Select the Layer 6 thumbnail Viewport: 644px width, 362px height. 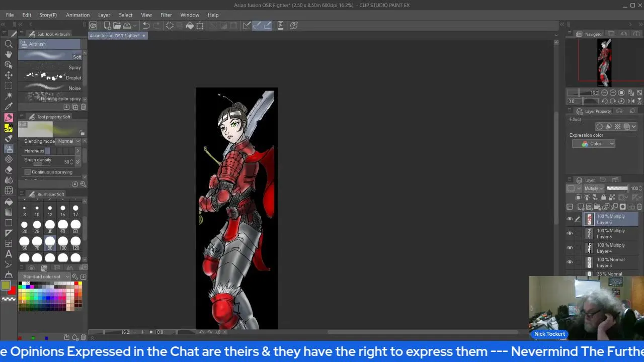coord(590,219)
